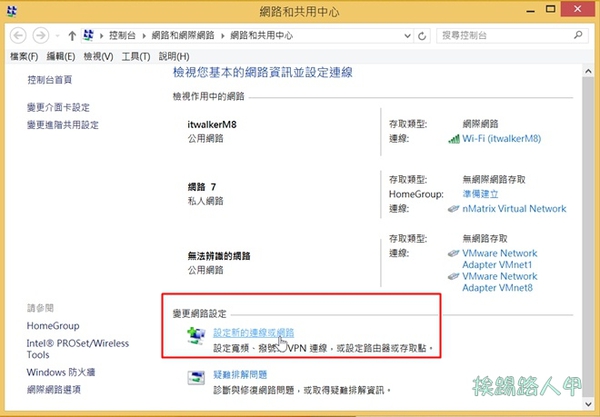Open the 工具(T) menu
600x417 pixels.
pyautogui.click(x=135, y=57)
